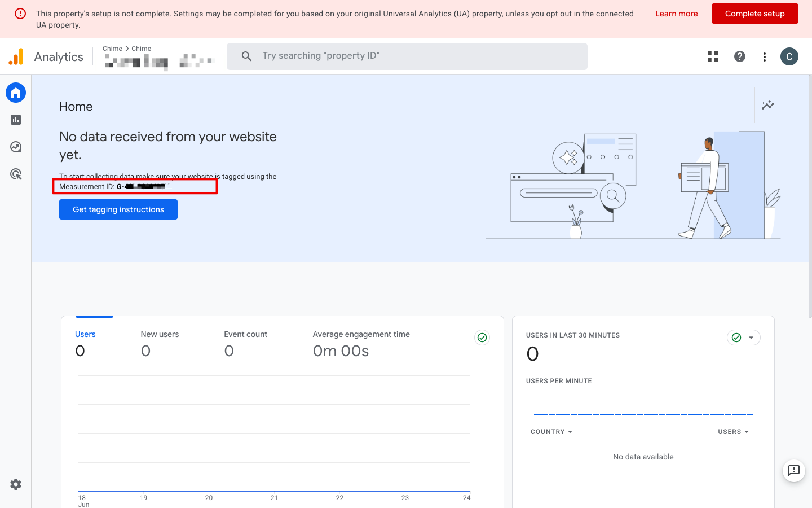812x508 pixels.
Task: Select the Users metric tab
Action: 85,343
